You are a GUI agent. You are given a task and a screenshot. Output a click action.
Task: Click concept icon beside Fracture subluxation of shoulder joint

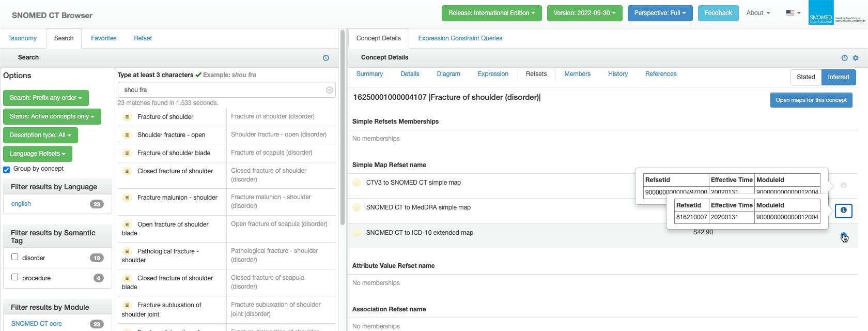[x=127, y=305]
